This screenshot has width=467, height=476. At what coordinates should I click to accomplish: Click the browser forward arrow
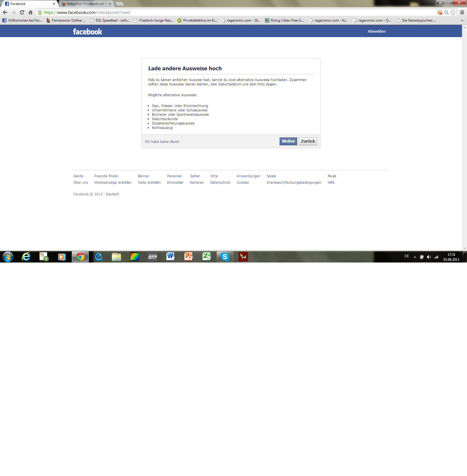pyautogui.click(x=13, y=13)
